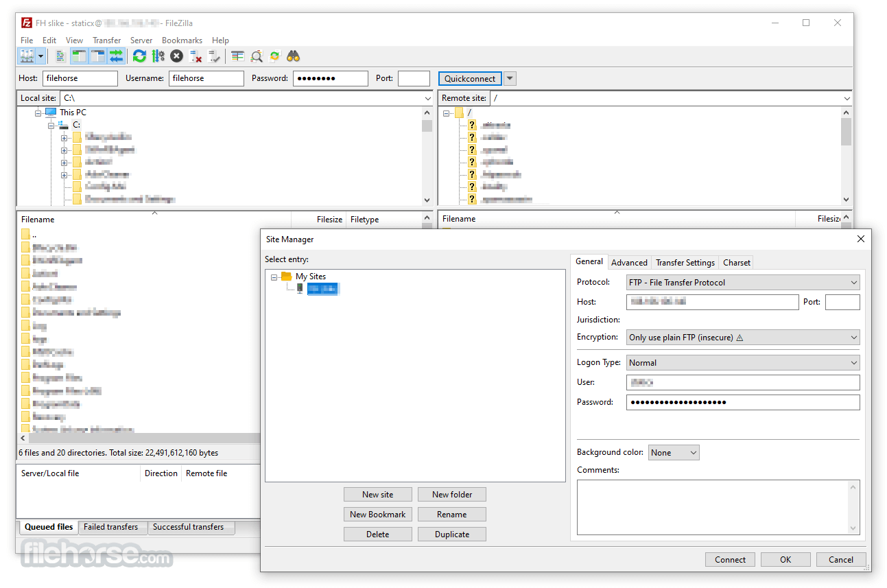
Task: Click the My Sites folder icon
Action: (x=286, y=277)
